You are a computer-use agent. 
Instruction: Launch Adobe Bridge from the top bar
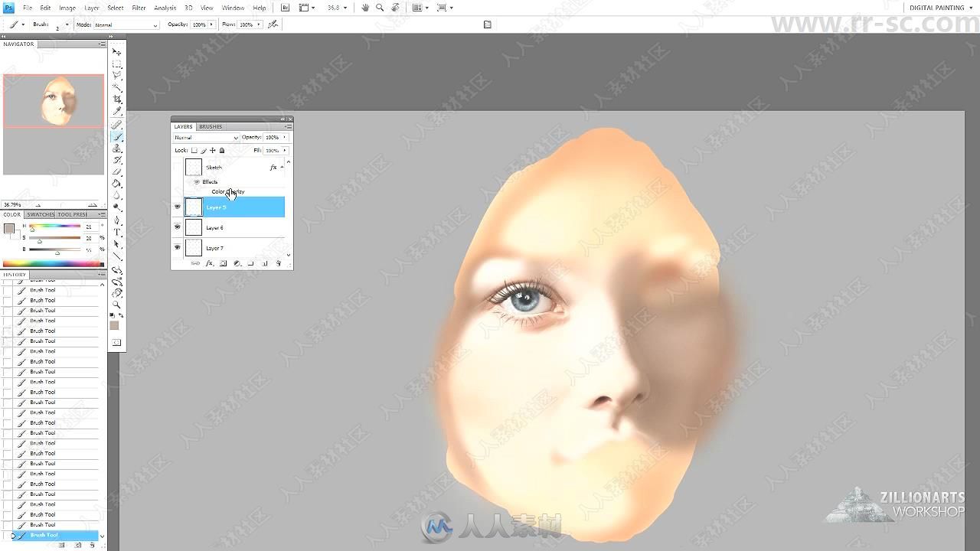(x=286, y=8)
